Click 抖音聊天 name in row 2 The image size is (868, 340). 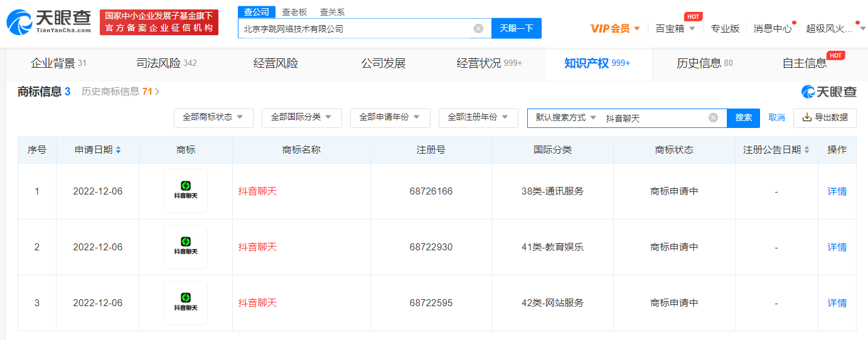tap(257, 247)
